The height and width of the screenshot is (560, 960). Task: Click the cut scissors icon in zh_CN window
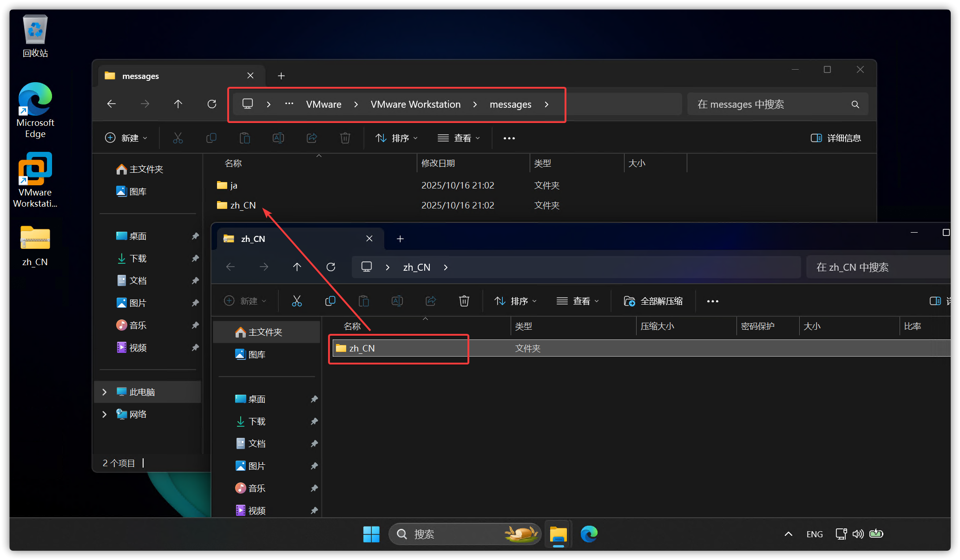point(296,301)
